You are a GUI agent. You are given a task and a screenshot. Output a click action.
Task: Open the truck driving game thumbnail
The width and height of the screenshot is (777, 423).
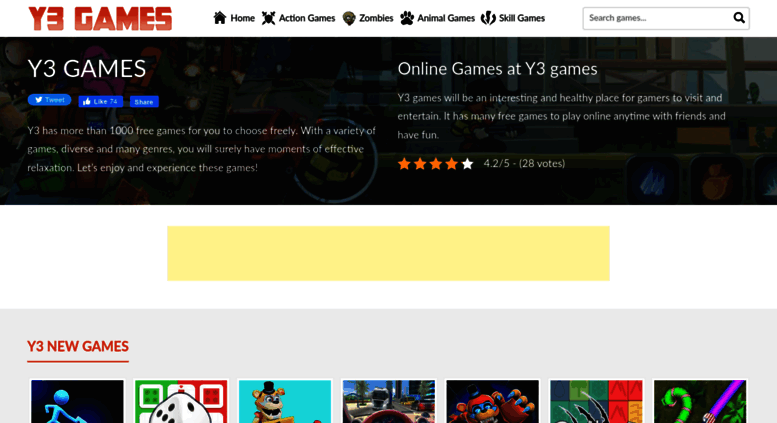(x=388, y=401)
